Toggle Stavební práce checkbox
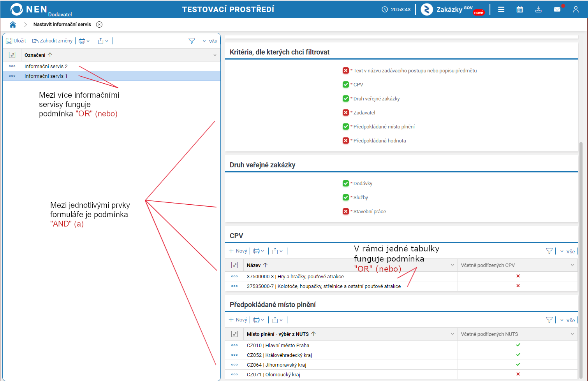 [x=346, y=211]
